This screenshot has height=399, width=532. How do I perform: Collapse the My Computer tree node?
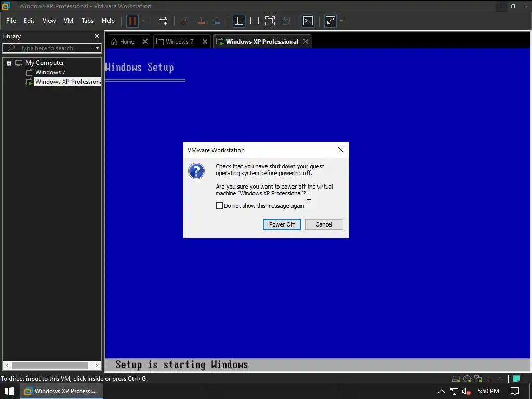(x=9, y=63)
